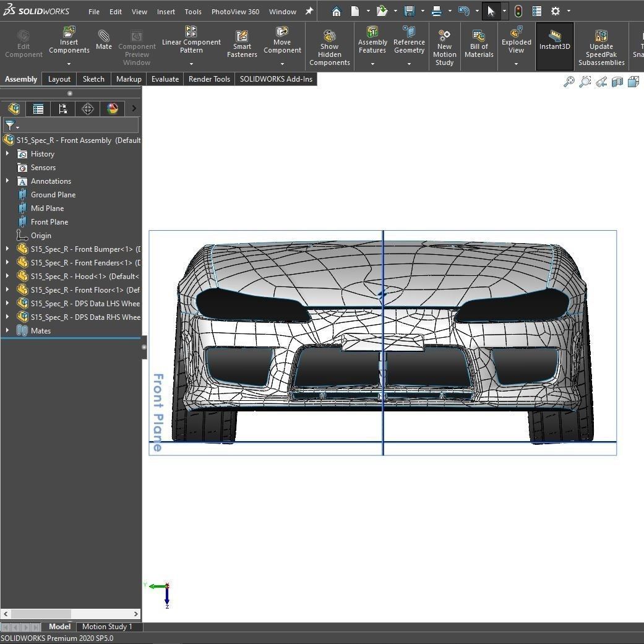Screen dimensions: 644x644
Task: Switch to the Evaluate tab
Action: pyautogui.click(x=165, y=79)
